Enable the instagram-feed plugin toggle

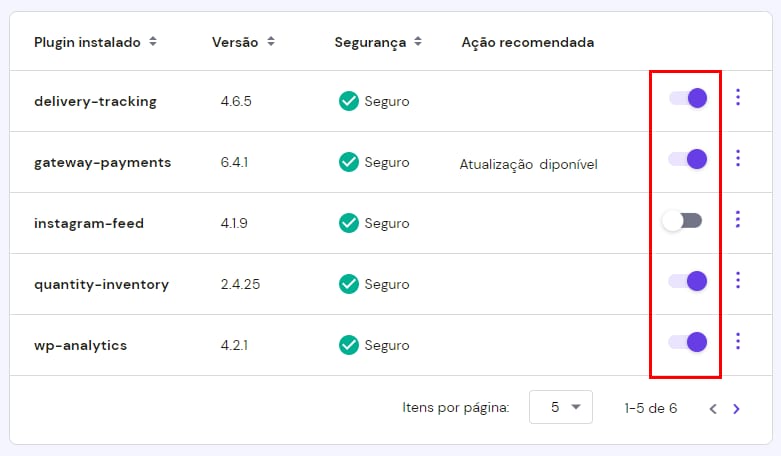[682, 220]
